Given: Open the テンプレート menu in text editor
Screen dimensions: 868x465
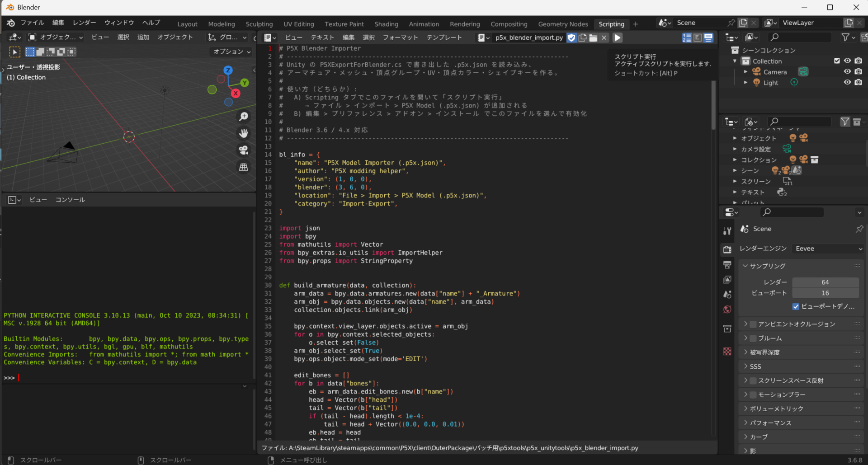Looking at the screenshot, I should click(444, 38).
